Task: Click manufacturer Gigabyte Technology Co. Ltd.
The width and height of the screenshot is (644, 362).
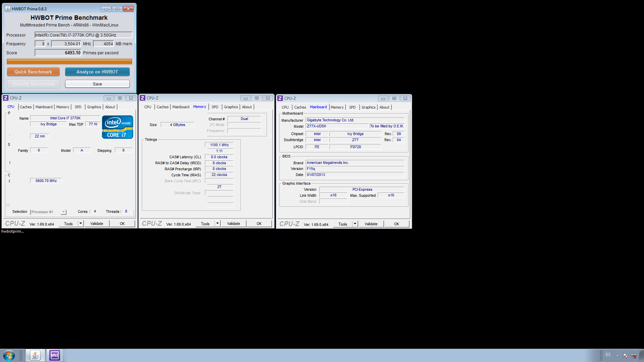Action: pos(355,120)
